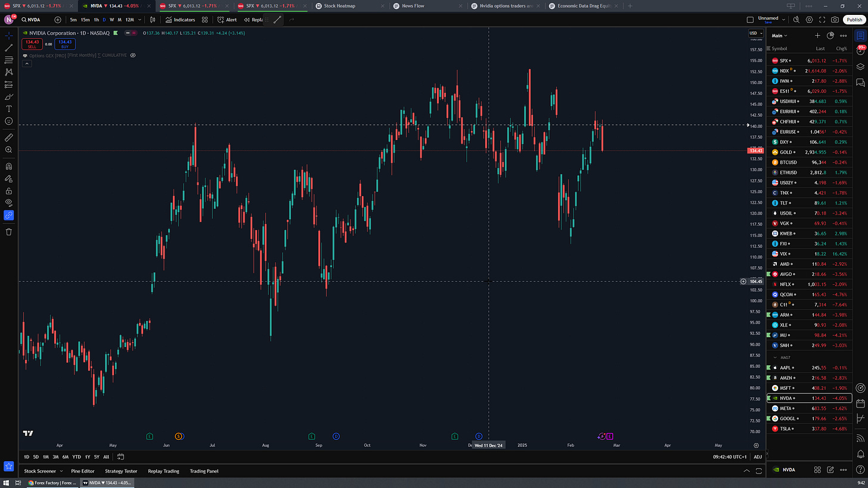Screen dimensions: 868x488
Task: Switch to the News Flow tab
Action: [x=413, y=5]
